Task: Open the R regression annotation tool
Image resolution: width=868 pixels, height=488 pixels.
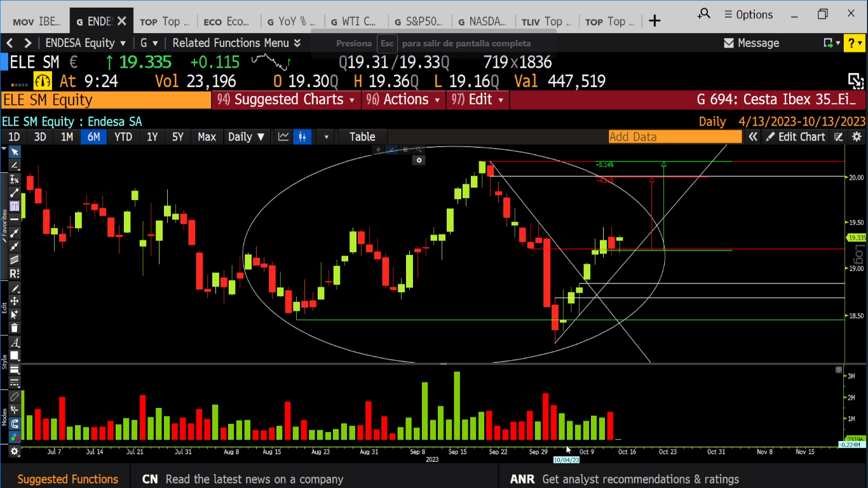Action: point(14,274)
